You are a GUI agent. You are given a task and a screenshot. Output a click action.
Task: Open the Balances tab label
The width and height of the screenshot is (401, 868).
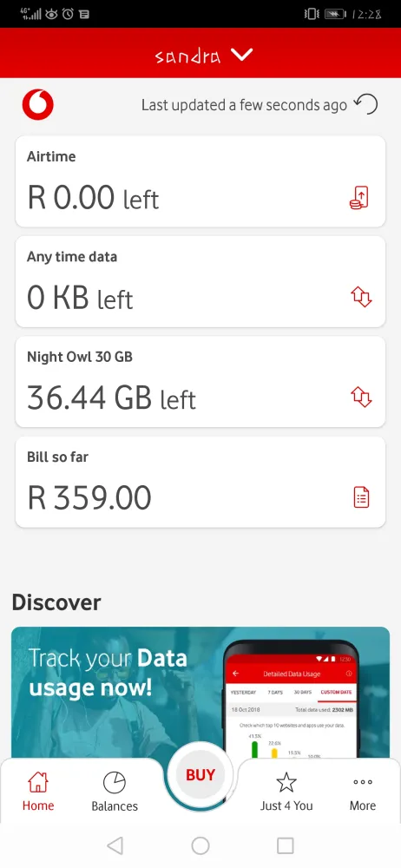(115, 806)
